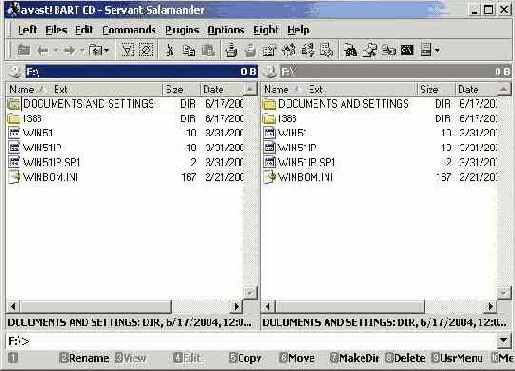This screenshot has height=371, width=515.
Task: Click the scissors Cut toolbar icon
Action: 170,51
